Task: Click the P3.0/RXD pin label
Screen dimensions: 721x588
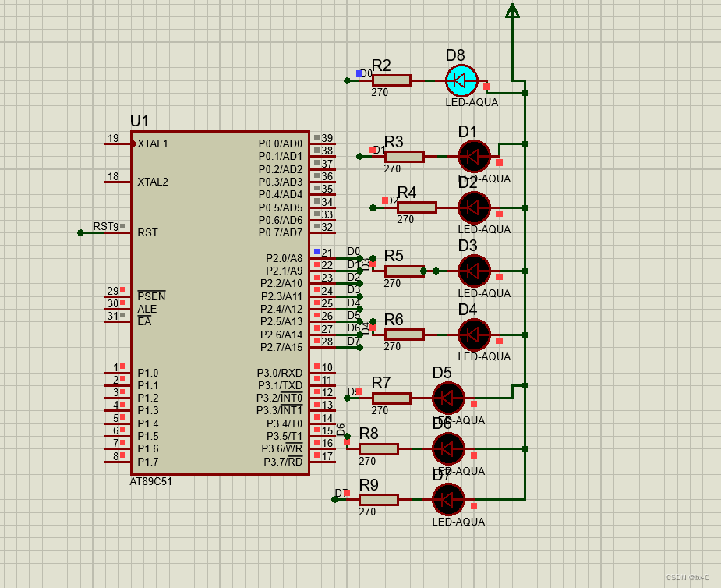Action: pyautogui.click(x=280, y=373)
